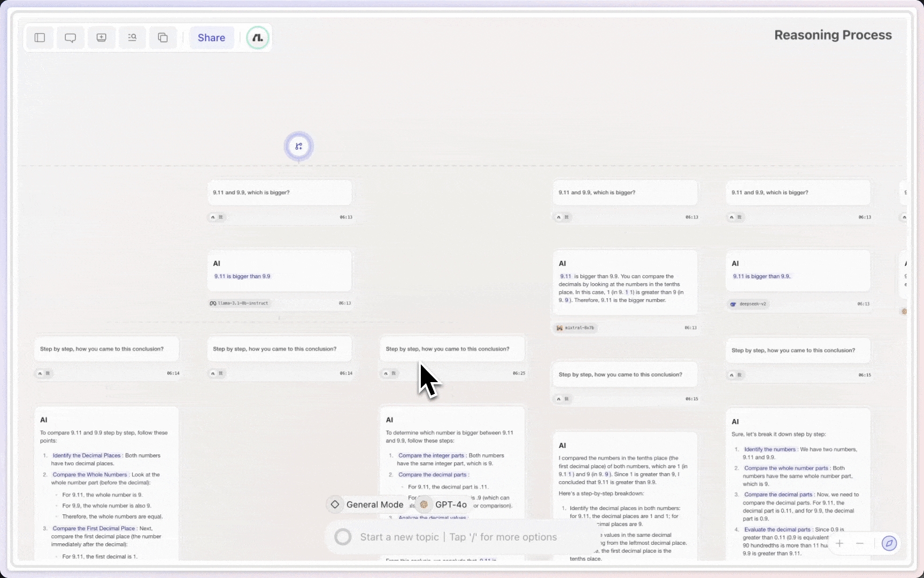
Task: Click the branch node icon on canvas
Action: click(x=298, y=146)
